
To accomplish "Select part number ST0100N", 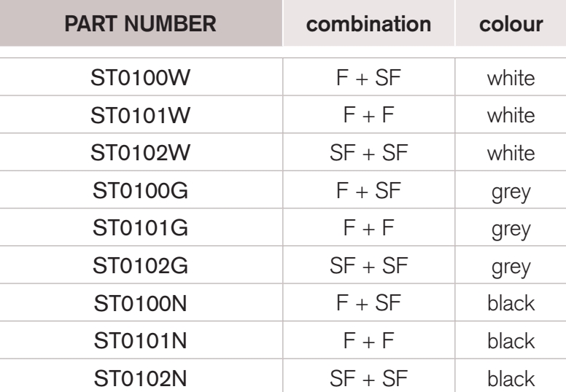I will pyautogui.click(x=141, y=303).
